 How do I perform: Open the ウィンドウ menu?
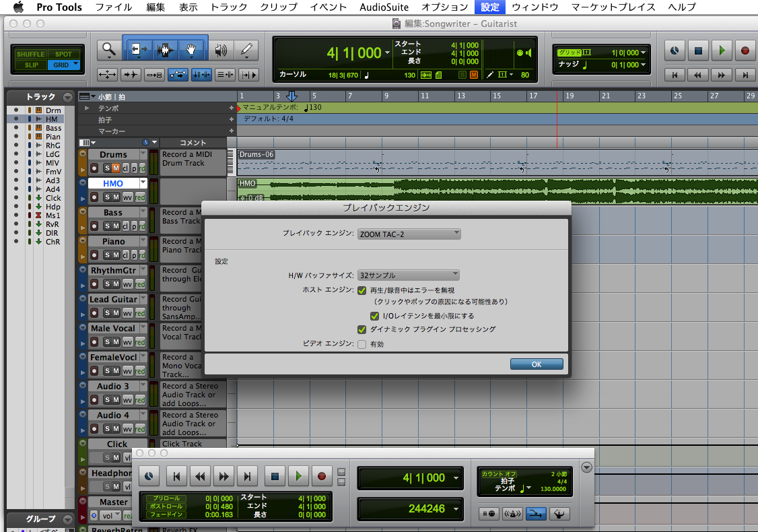click(x=535, y=7)
